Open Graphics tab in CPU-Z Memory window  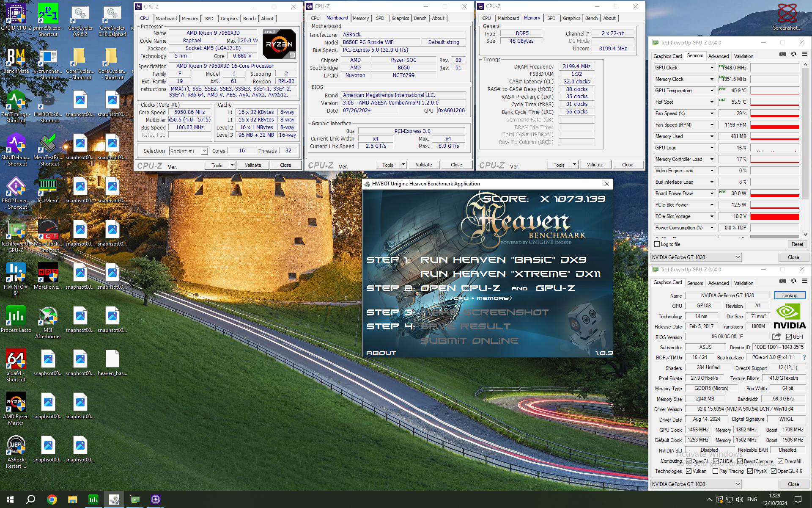[571, 18]
